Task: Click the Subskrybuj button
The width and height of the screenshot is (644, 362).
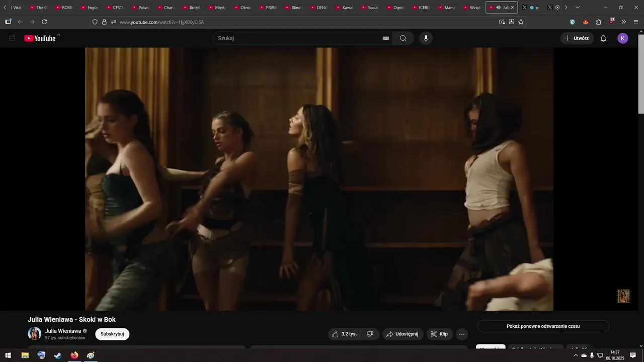Action: 112,334
